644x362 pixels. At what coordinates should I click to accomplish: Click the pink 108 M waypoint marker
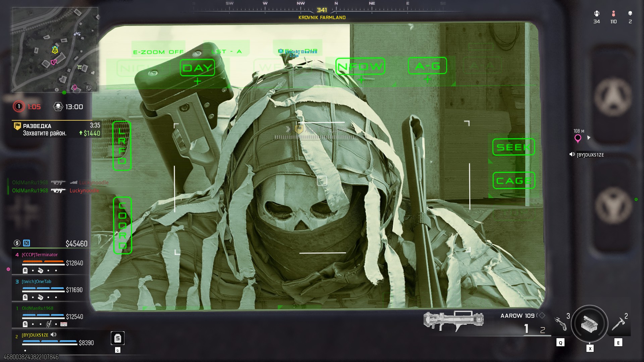(578, 138)
